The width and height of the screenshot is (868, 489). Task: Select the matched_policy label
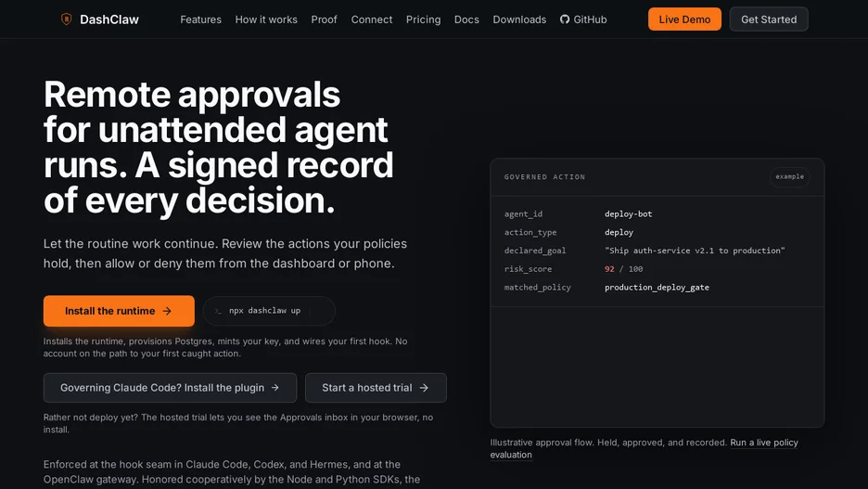point(538,287)
